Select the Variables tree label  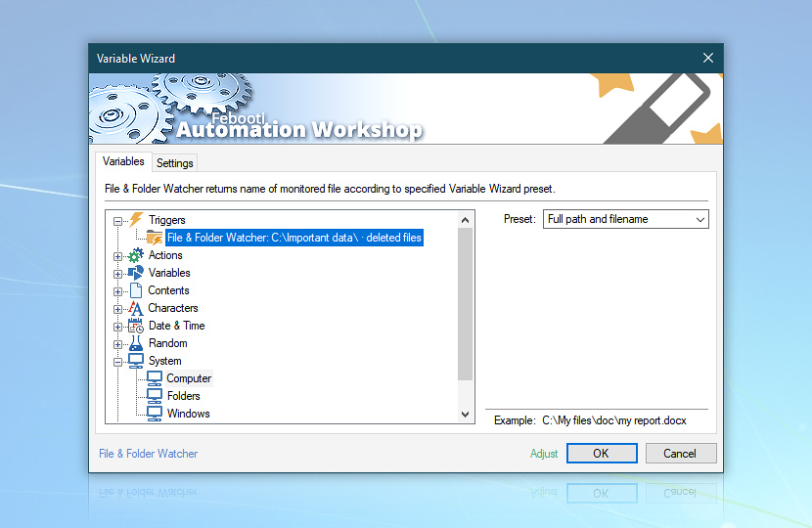[x=169, y=273]
